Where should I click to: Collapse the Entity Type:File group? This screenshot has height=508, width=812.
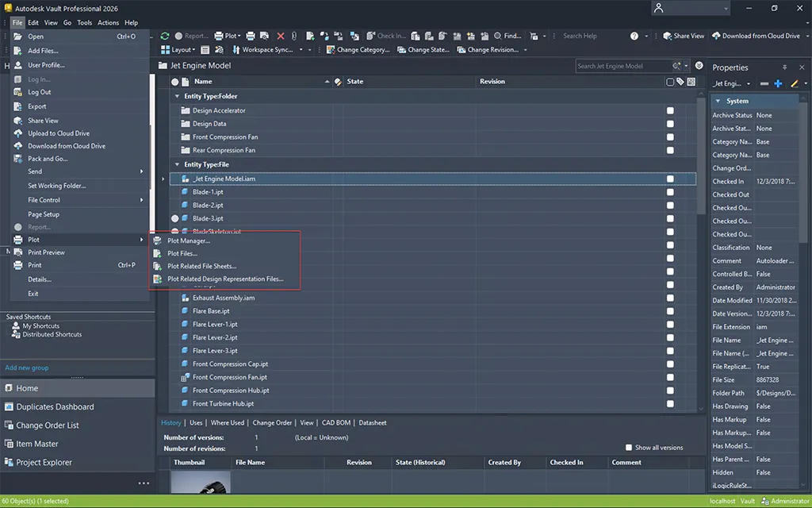(x=177, y=164)
